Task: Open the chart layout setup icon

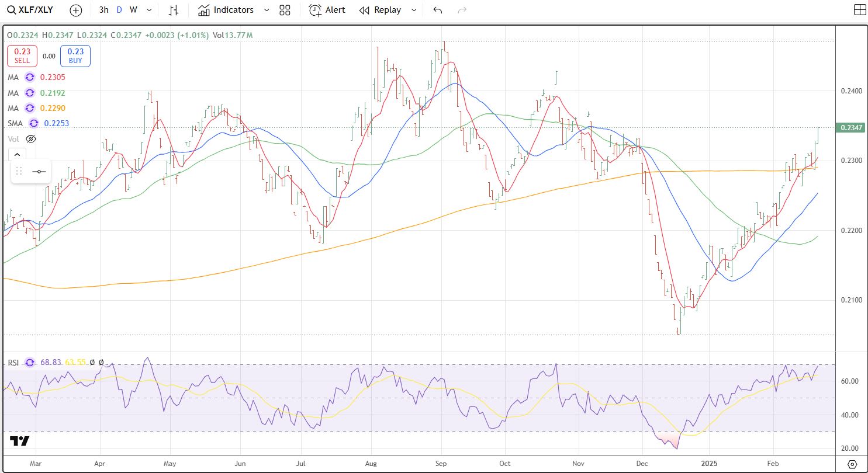Action: tap(860, 10)
